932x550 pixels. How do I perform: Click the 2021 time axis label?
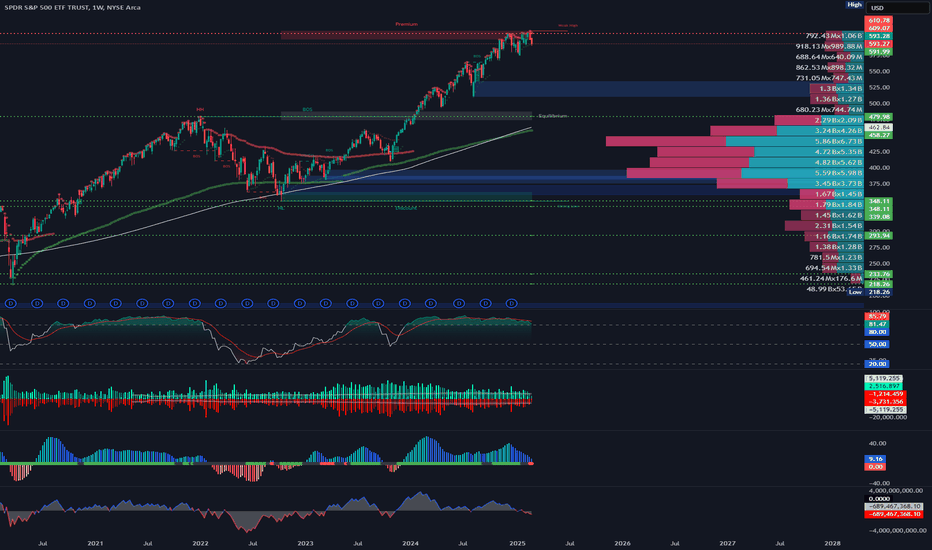click(95, 543)
